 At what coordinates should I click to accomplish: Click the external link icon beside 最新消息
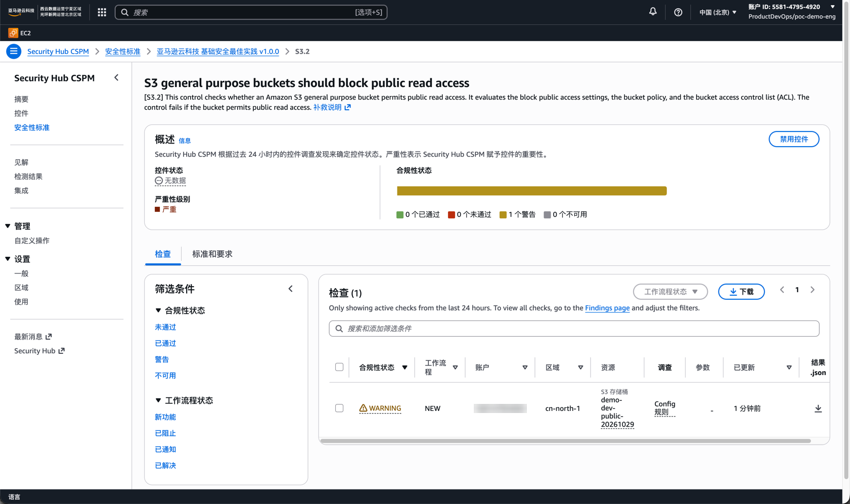pyautogui.click(x=49, y=336)
